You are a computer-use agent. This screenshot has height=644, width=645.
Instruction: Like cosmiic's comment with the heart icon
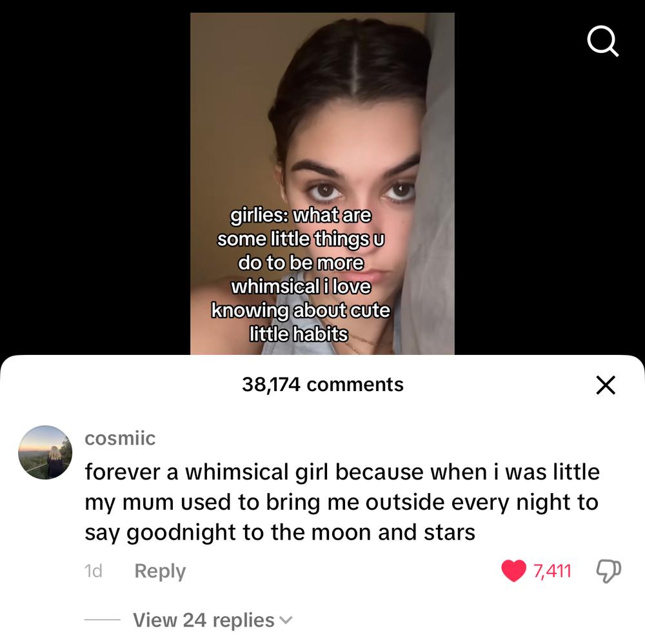(x=513, y=570)
